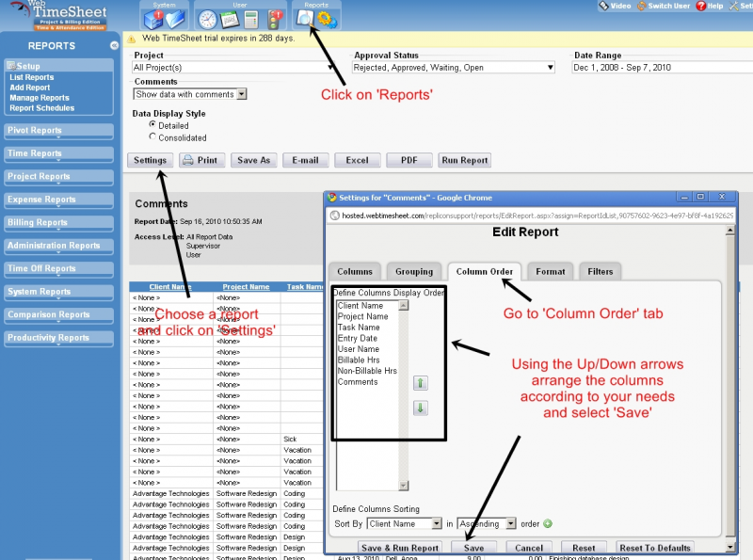Click the green move-down arrow

[420, 408]
